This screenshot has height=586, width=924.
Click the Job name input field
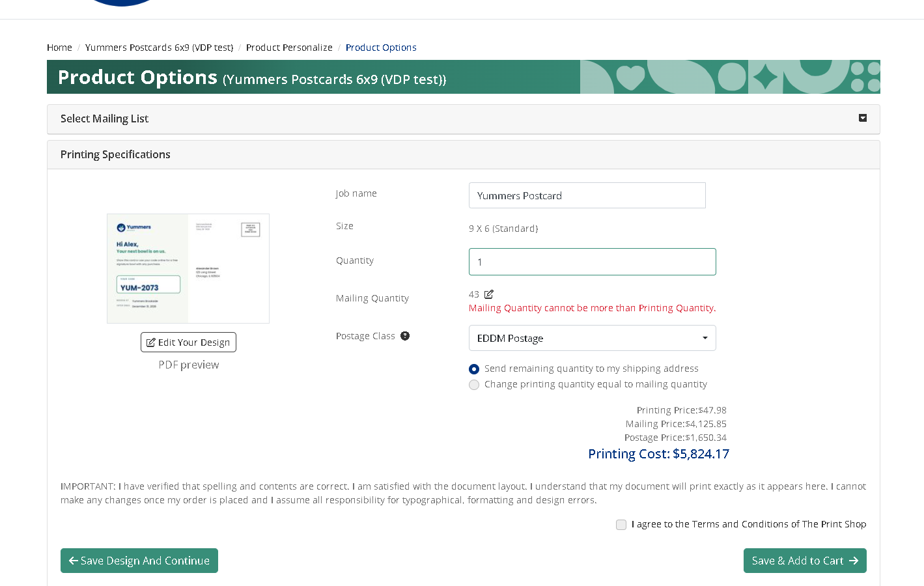pyautogui.click(x=587, y=195)
